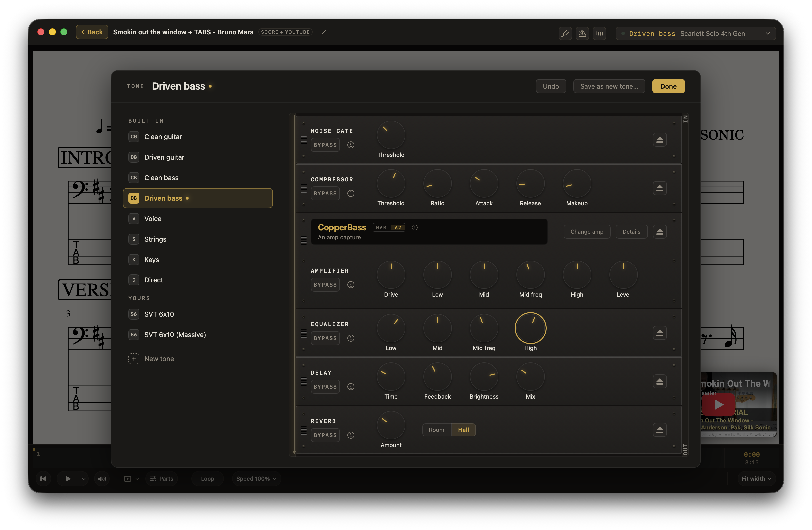Click the volume speaker icon in the playback bar
812x530 pixels.
click(x=102, y=479)
